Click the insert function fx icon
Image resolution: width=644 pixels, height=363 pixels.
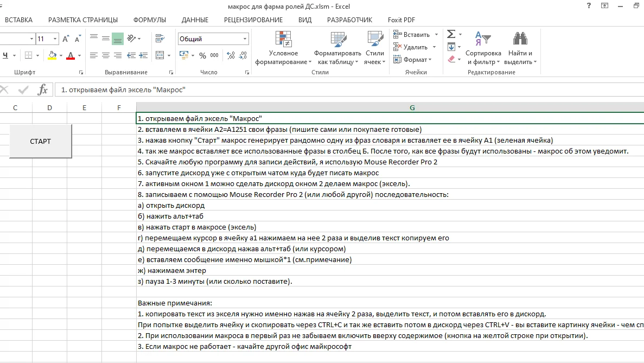point(43,90)
